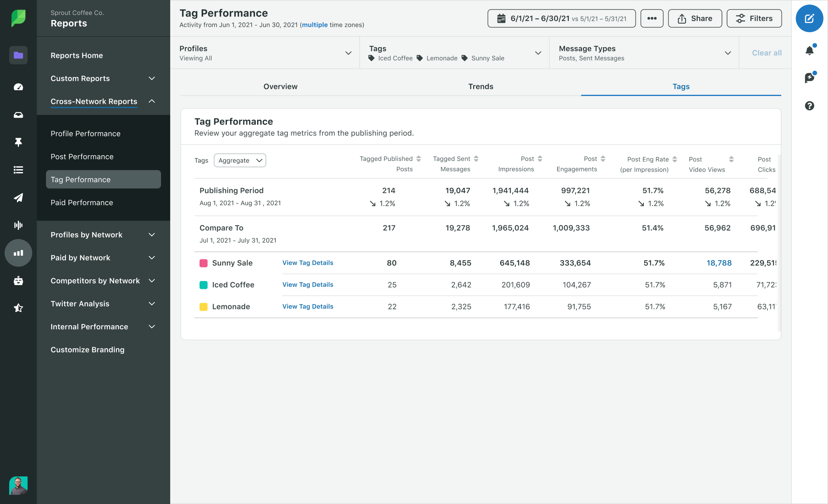The image size is (828, 504).
Task: Switch to the Trends tab
Action: (481, 86)
